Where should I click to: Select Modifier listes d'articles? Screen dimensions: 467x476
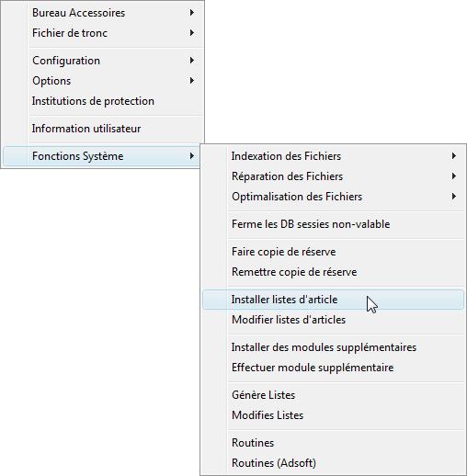tap(333, 320)
